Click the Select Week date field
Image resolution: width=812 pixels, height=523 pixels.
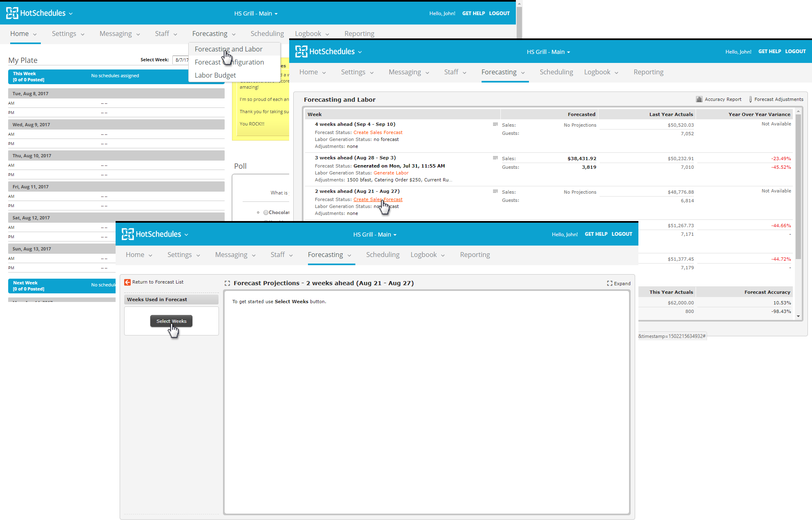(x=181, y=60)
